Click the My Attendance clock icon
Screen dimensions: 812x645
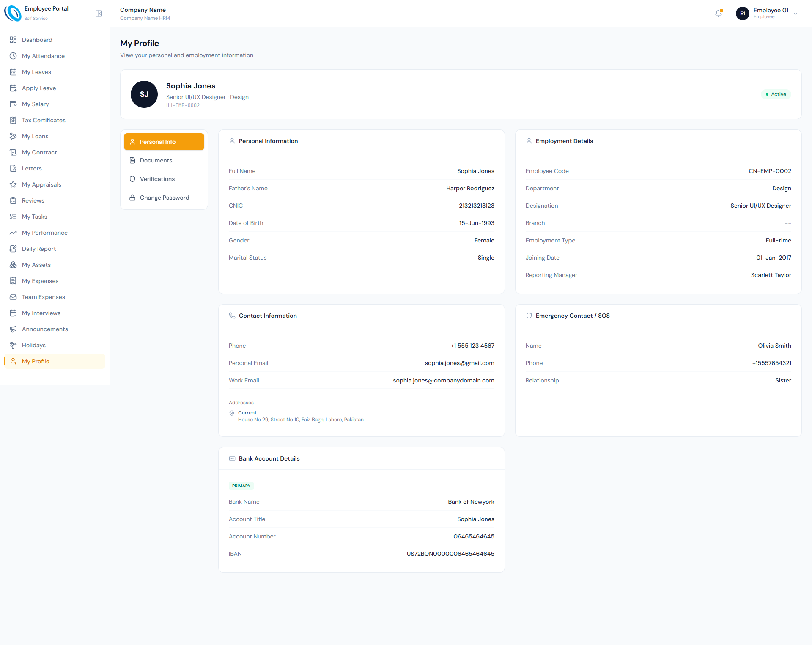[13, 56]
